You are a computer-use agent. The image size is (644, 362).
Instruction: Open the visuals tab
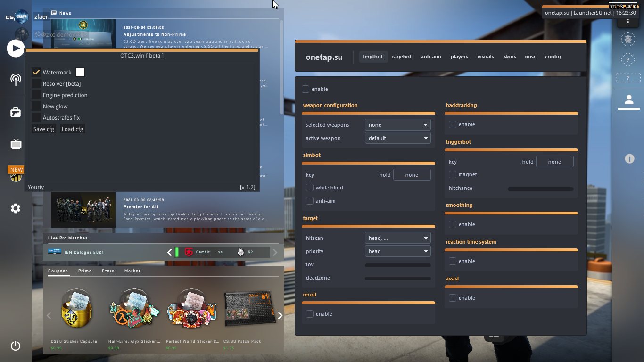tap(486, 57)
